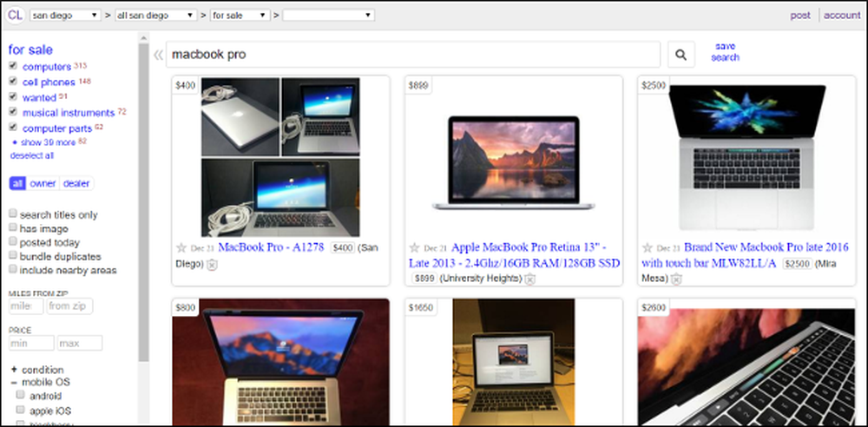Enable search titles only
Image resolution: width=868 pixels, height=427 pixels.
[x=13, y=213]
